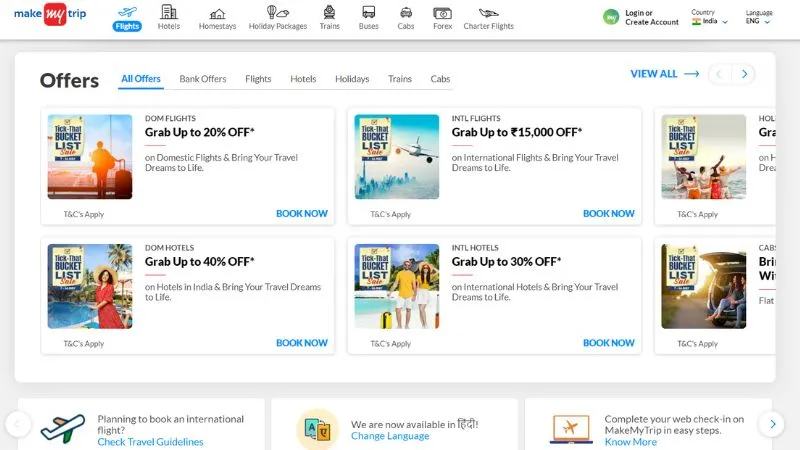The height and width of the screenshot is (450, 800).
Task: Click T&C's Apply under INTL HOTELS offer
Action: pos(390,344)
